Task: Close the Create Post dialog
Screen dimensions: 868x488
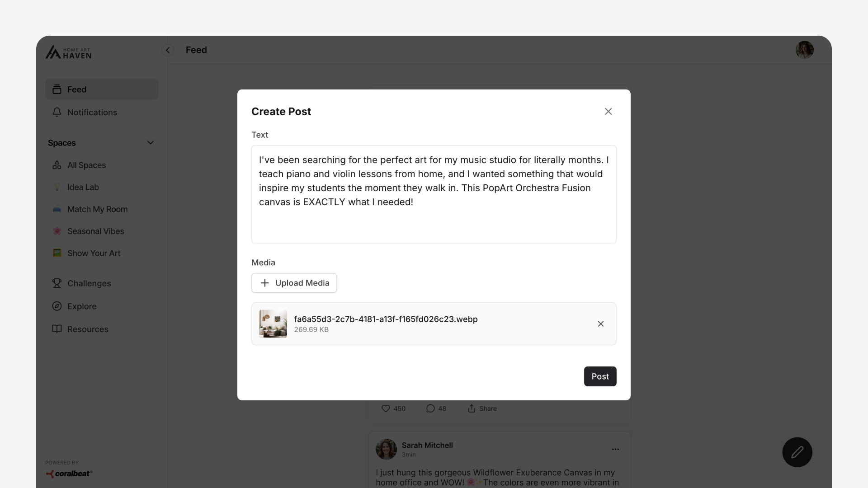Action: [608, 112]
